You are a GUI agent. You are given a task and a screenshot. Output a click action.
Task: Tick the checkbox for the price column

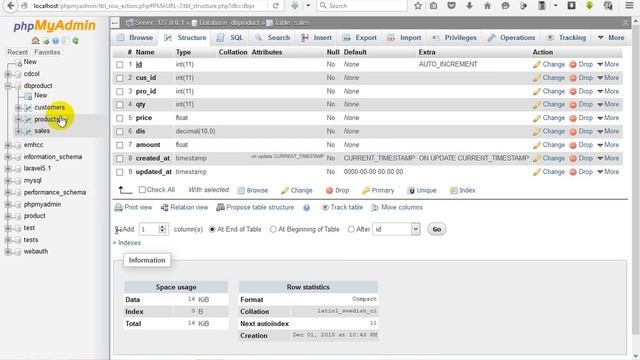[120, 118]
